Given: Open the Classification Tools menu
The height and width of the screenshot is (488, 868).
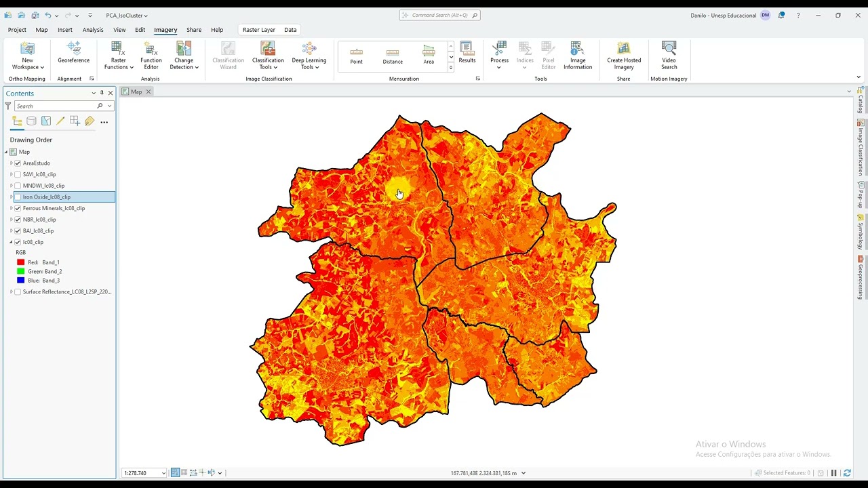Looking at the screenshot, I should (268, 56).
